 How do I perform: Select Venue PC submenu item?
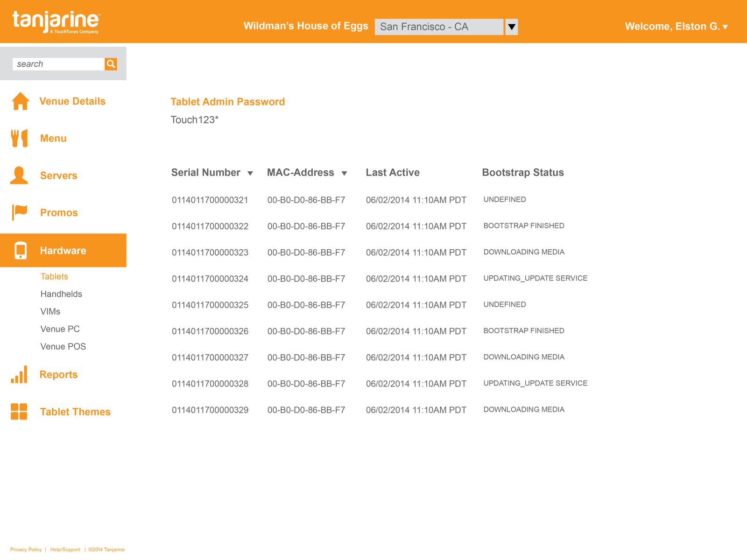(x=60, y=329)
